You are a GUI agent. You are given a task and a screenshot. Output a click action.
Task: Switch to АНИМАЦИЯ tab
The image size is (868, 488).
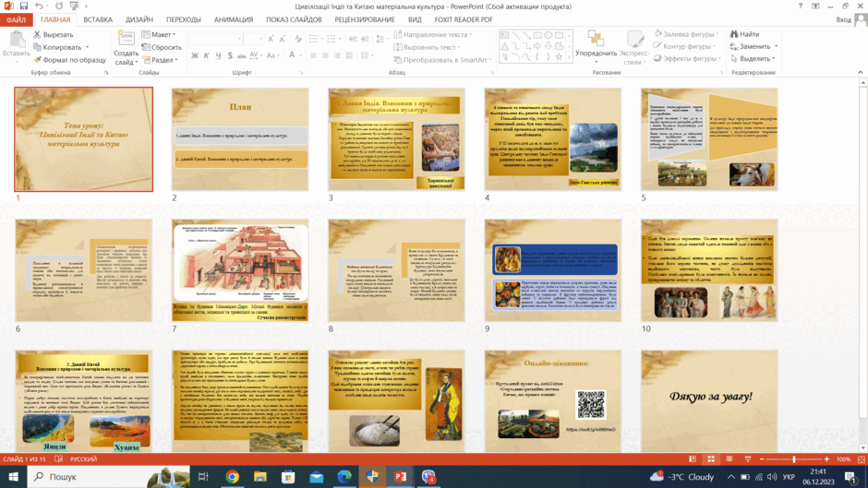point(234,19)
